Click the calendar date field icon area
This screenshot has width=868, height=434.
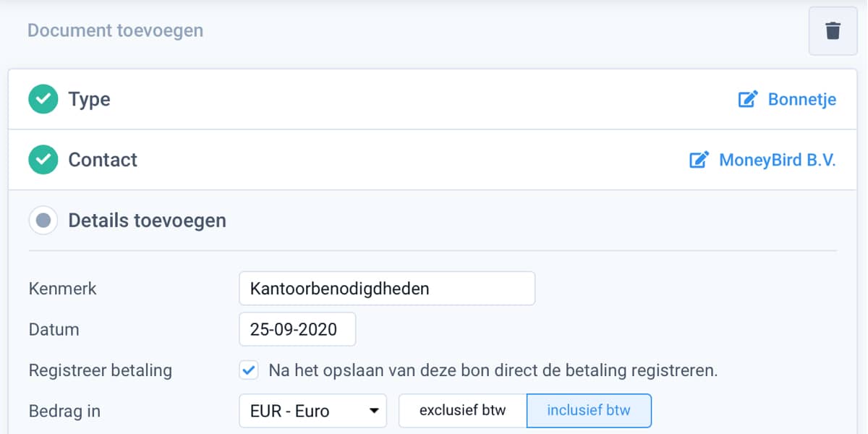[297, 329]
